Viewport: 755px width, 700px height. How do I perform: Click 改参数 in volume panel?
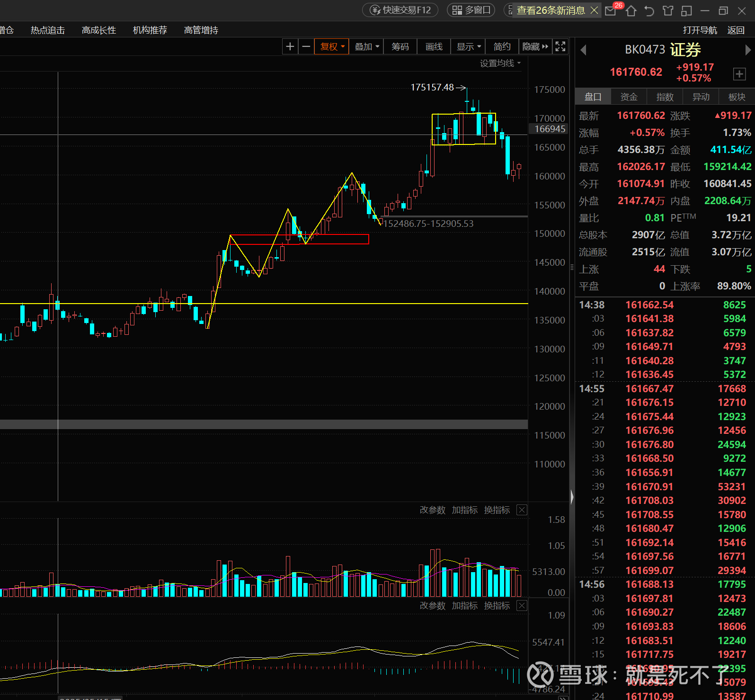[x=433, y=510]
